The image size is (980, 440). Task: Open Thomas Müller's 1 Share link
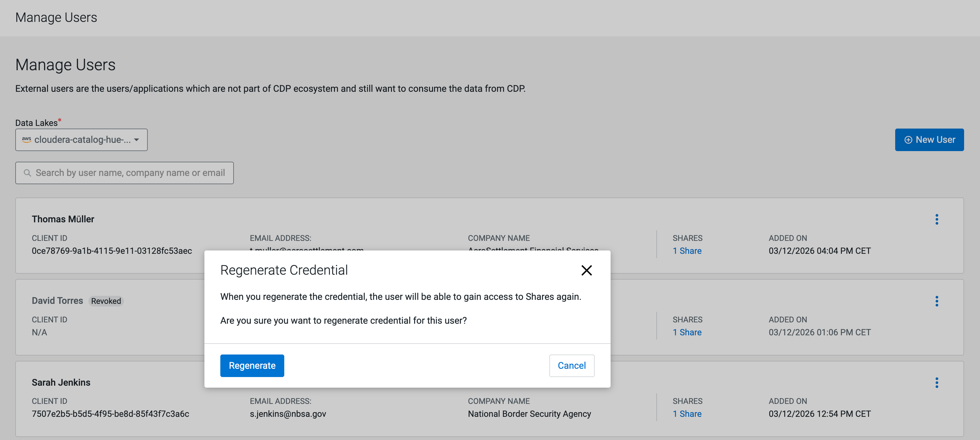point(687,250)
